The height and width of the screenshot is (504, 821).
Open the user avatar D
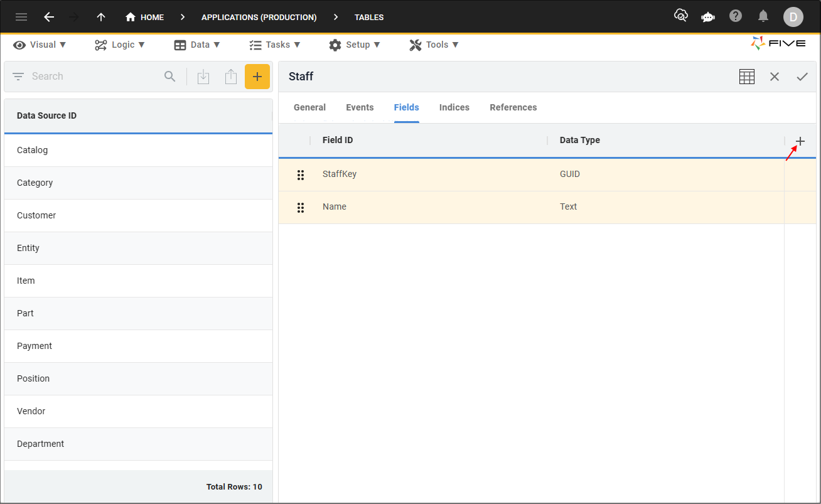793,17
